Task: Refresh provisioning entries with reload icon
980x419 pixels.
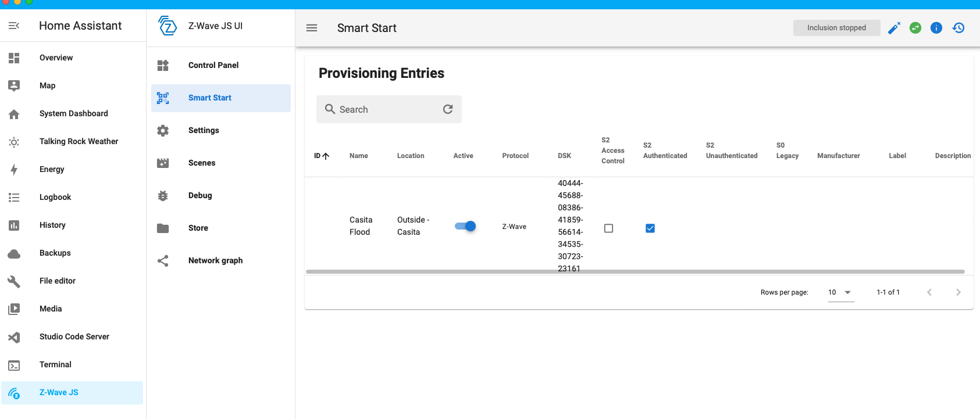Action: coord(448,109)
